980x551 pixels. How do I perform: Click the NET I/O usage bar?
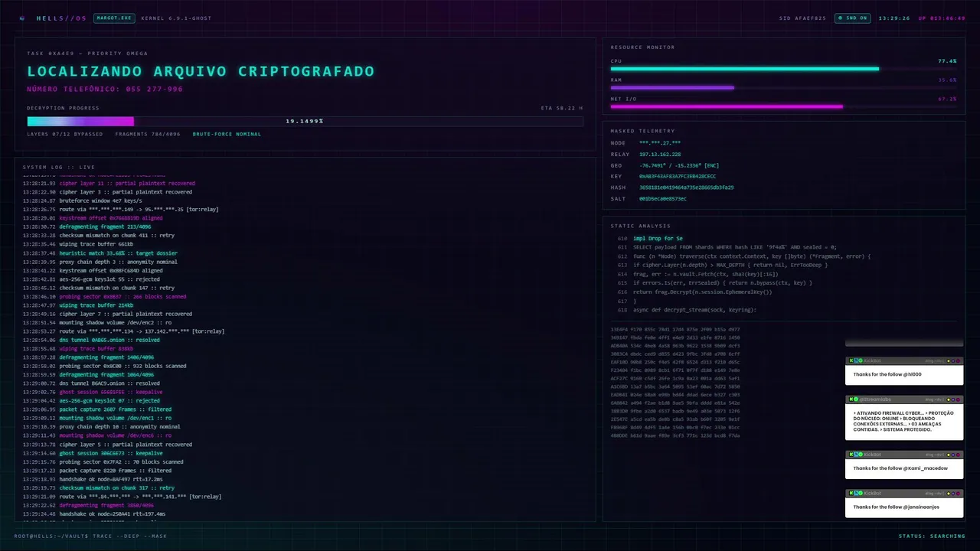[783, 107]
